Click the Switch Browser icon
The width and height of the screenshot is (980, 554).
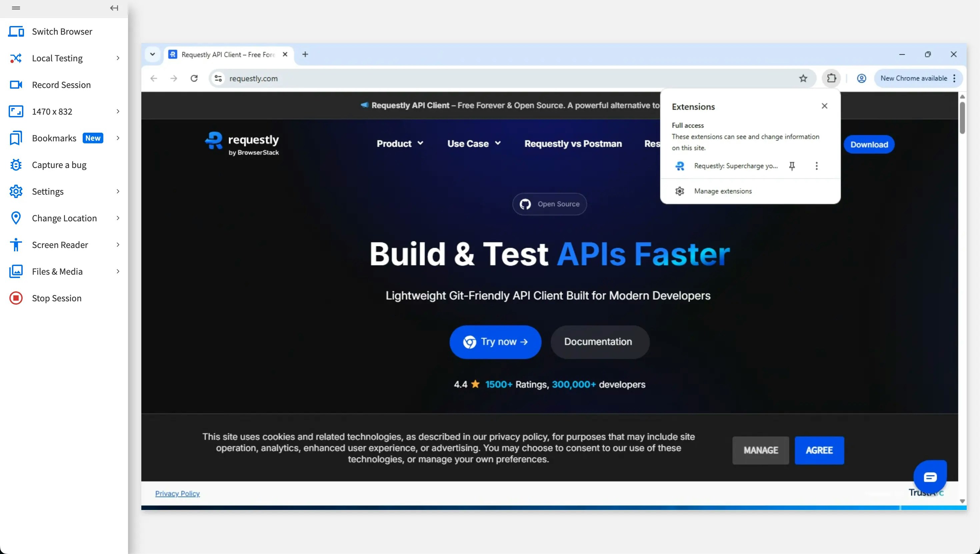16,32
